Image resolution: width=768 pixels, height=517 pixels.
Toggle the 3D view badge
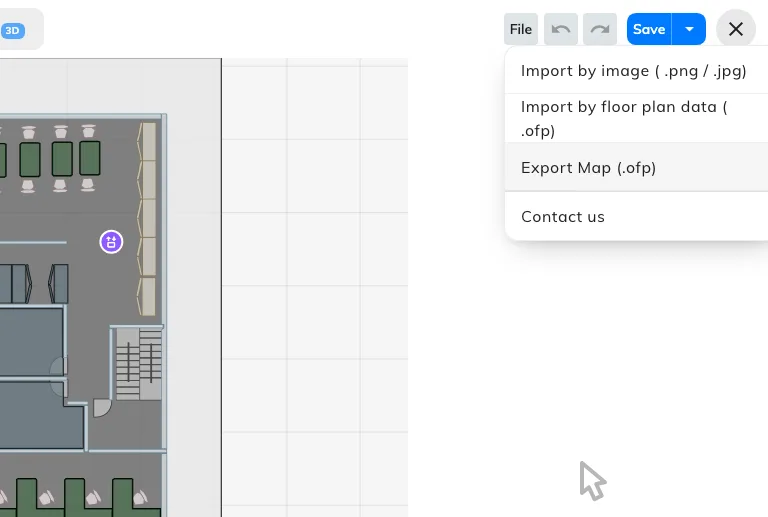13,31
